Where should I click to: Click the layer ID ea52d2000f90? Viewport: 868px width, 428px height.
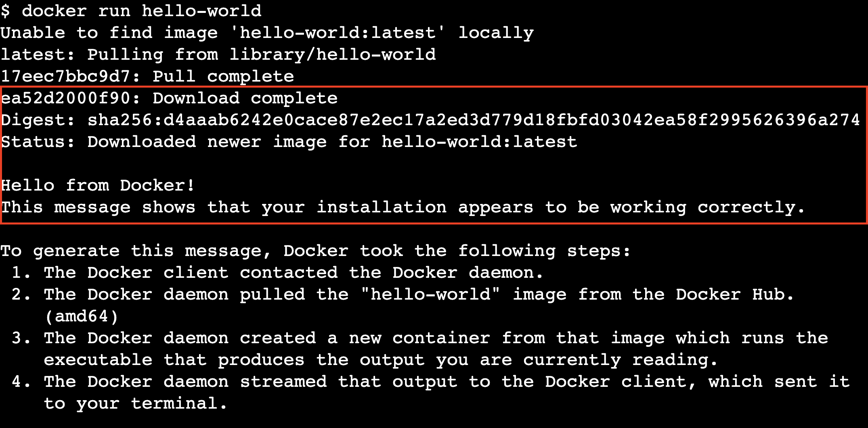coord(65,98)
